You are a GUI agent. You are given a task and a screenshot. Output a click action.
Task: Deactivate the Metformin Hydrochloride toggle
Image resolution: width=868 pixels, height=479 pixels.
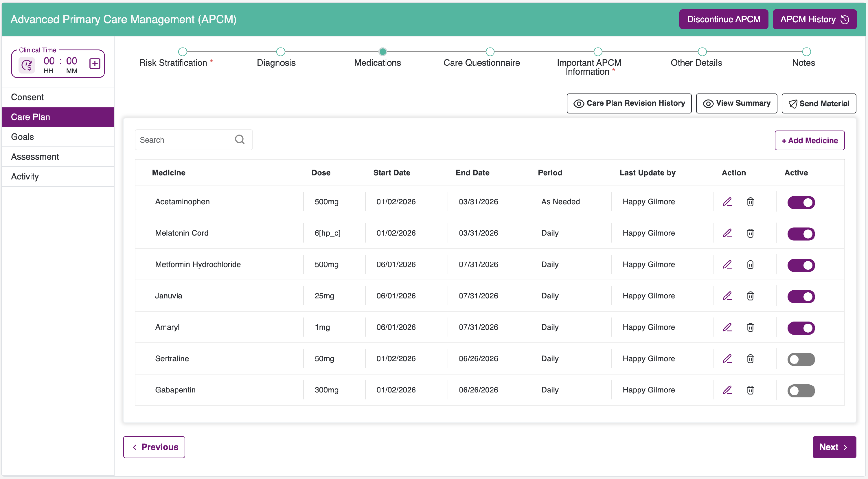801,265
